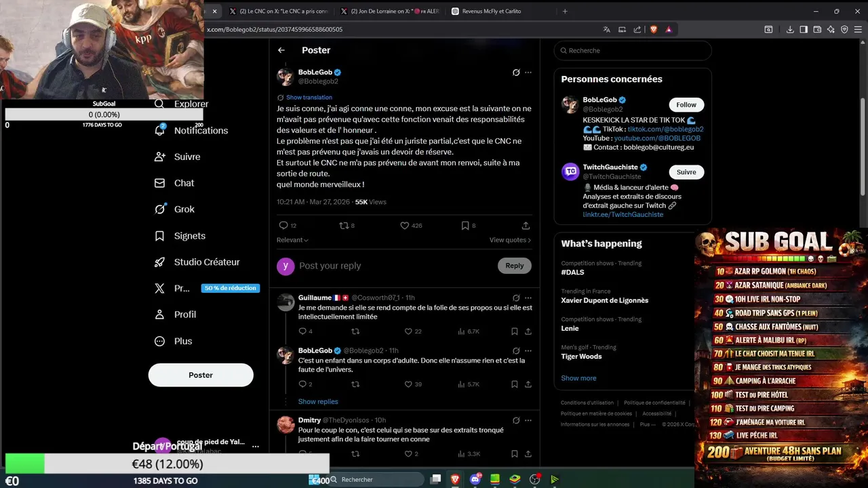Open Brave Rewards triangle icon
Viewport: 868px width, 488px height.
tap(669, 29)
